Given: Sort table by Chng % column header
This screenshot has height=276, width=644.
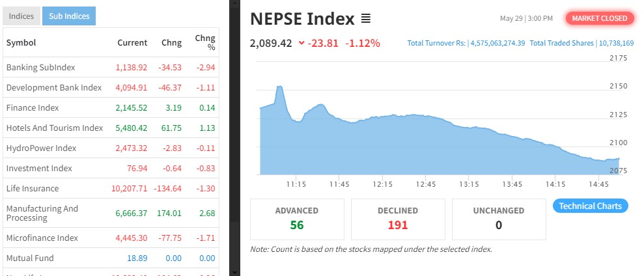Looking at the screenshot, I should [x=205, y=43].
